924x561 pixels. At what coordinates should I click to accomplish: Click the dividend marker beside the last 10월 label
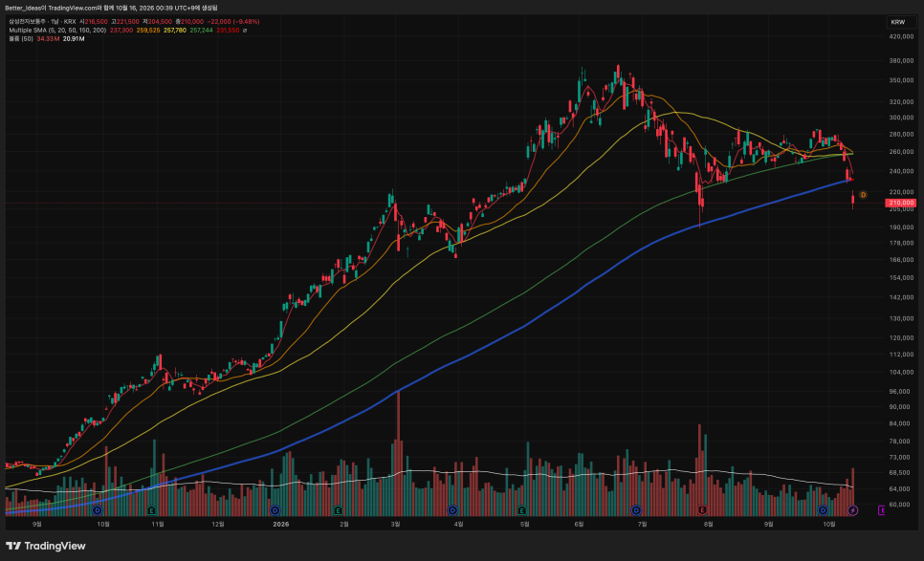823,510
